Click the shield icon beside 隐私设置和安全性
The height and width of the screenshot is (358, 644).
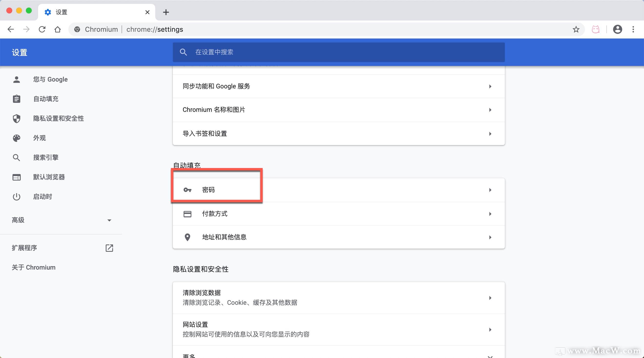tap(17, 118)
